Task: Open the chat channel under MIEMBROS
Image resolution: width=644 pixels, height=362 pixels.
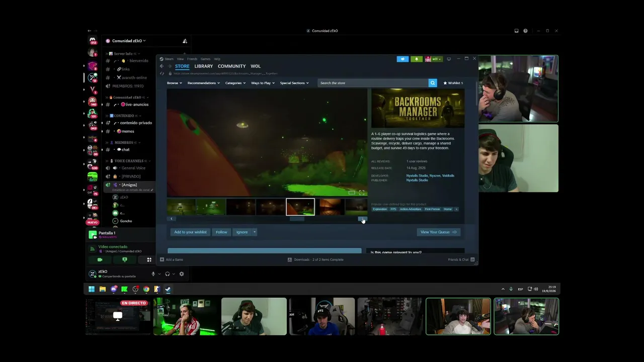Action: (125, 149)
